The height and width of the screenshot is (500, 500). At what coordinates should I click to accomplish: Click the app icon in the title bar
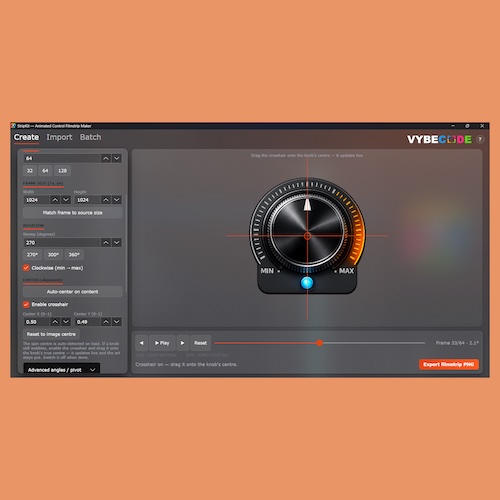[x=14, y=126]
